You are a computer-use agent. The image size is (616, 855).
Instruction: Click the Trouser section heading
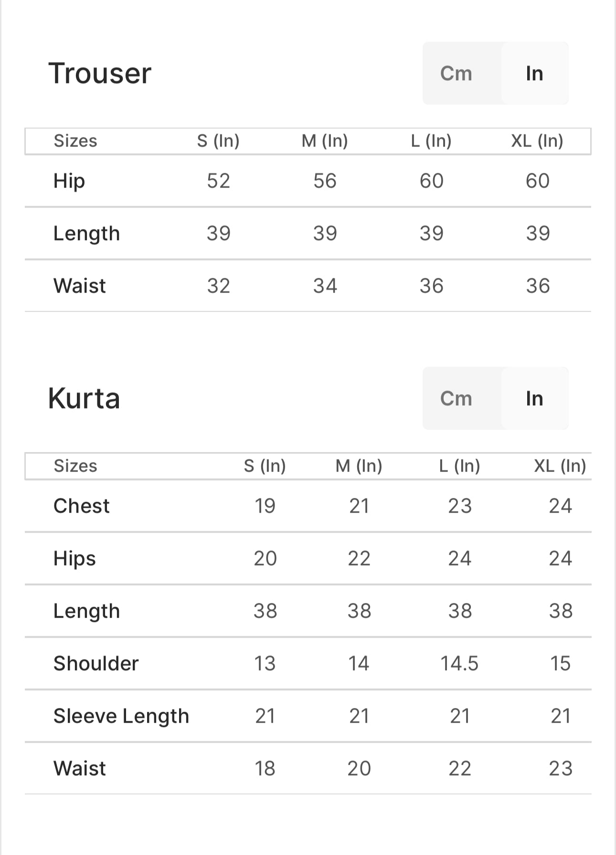pos(100,74)
